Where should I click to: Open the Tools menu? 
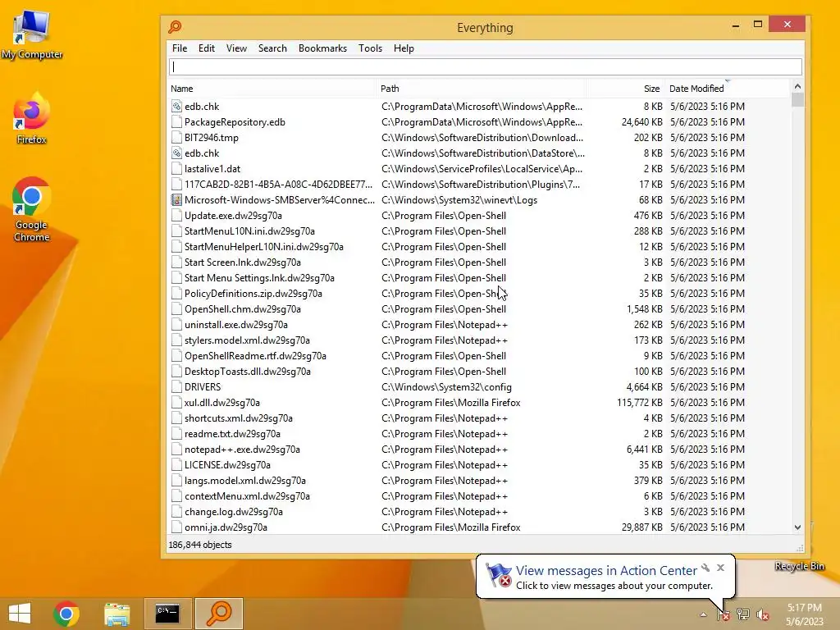(370, 48)
